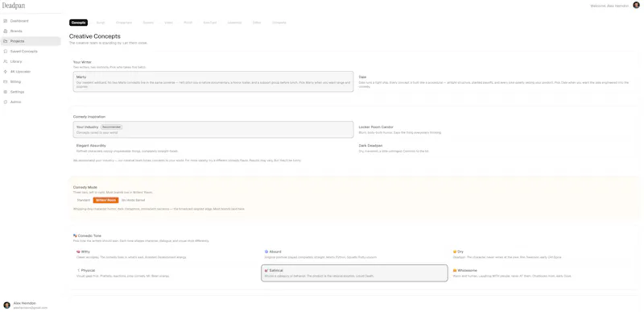Click the Comedy Inspiration section label
The height and width of the screenshot is (312, 644).
click(x=89, y=117)
